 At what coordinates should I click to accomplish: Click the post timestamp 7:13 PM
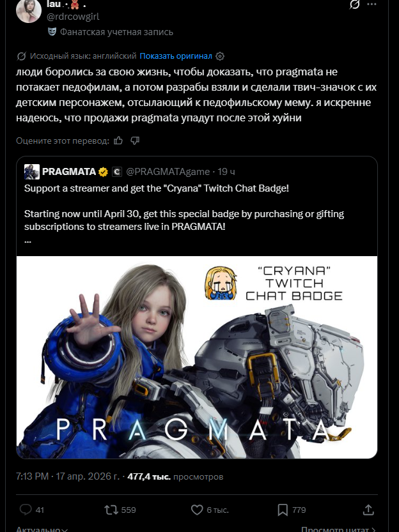pos(32,476)
